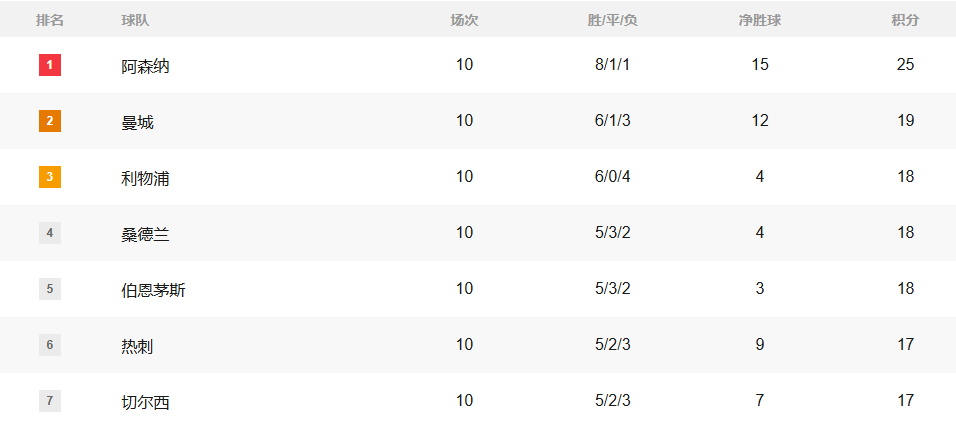Click the red rank 1 badge

pos(50,65)
